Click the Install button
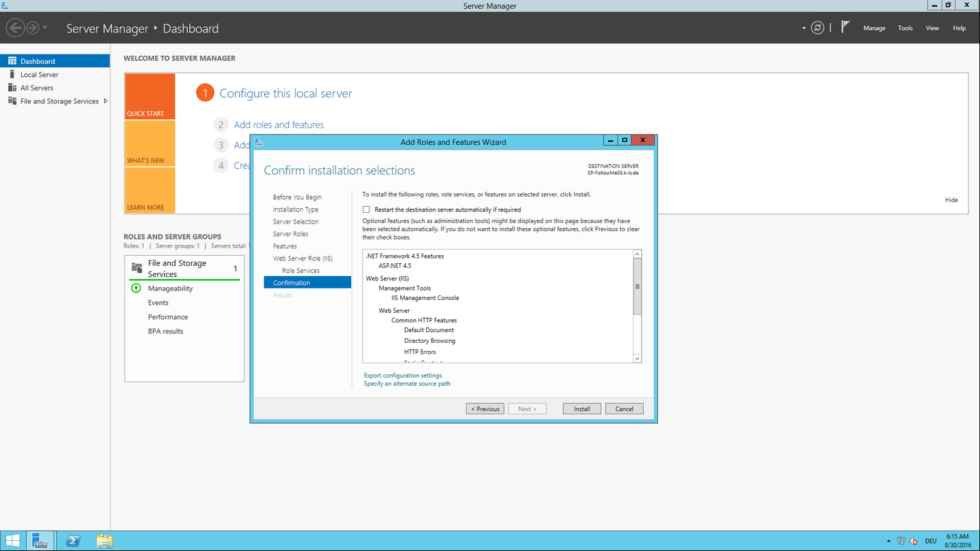 582,409
